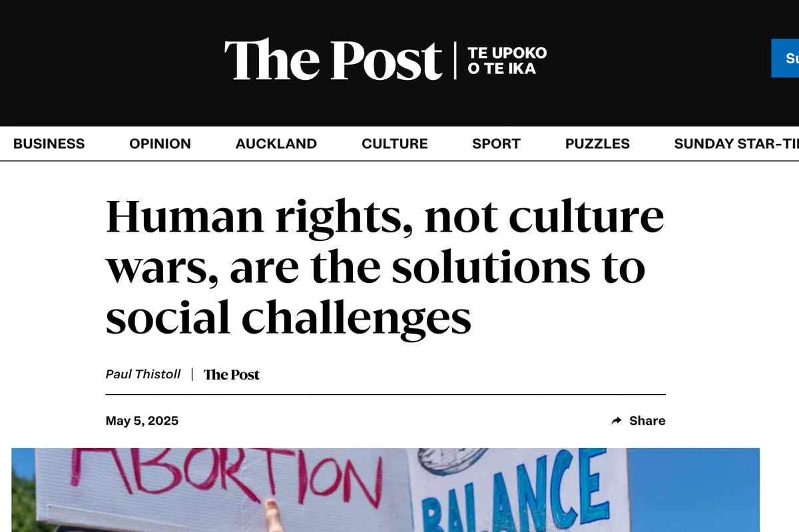This screenshot has width=799, height=532.
Task: Click the Share text label
Action: 647,421
